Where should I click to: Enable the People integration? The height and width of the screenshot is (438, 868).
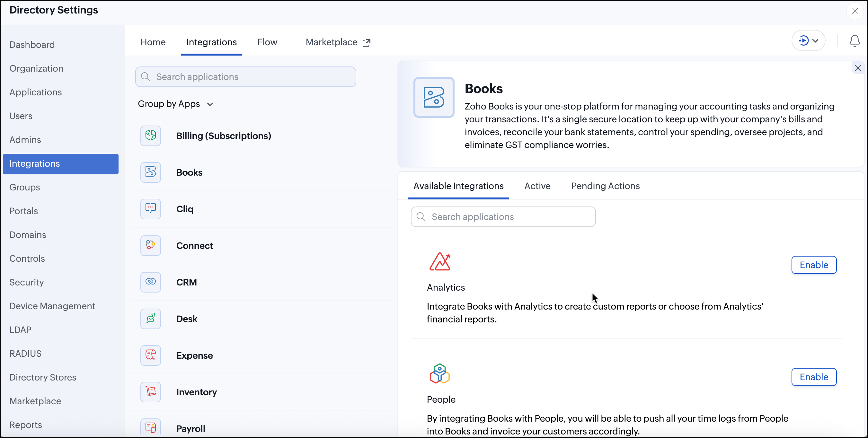click(x=813, y=377)
